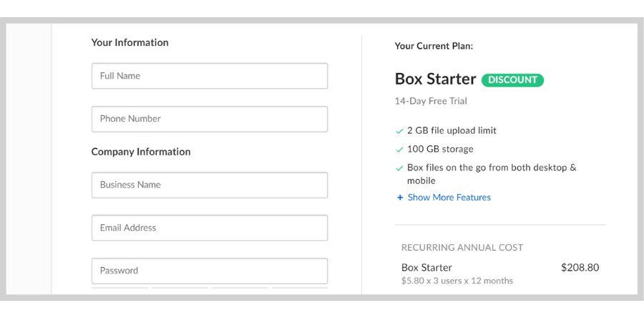Viewport: 644px width, 333px height.
Task: Click the Company Information heading
Action: (141, 152)
